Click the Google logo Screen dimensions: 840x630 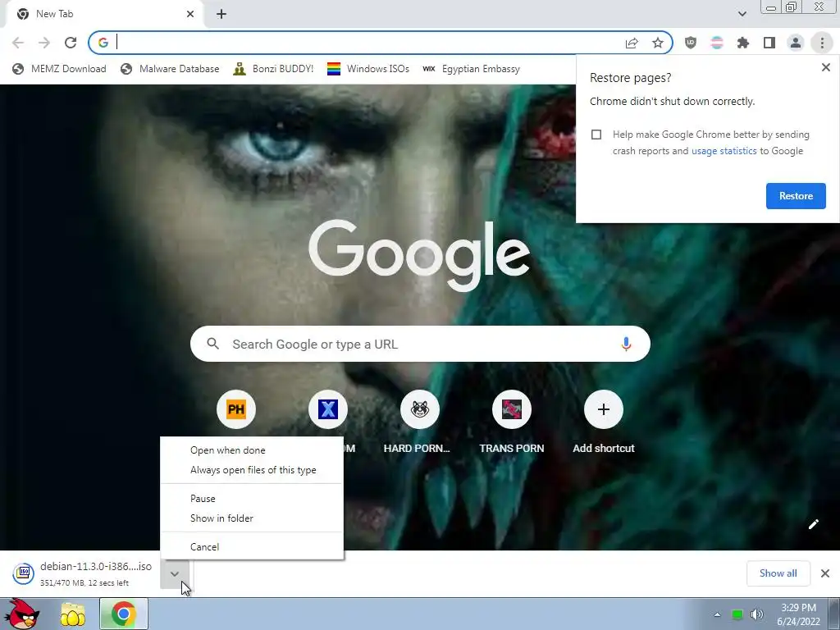(419, 256)
